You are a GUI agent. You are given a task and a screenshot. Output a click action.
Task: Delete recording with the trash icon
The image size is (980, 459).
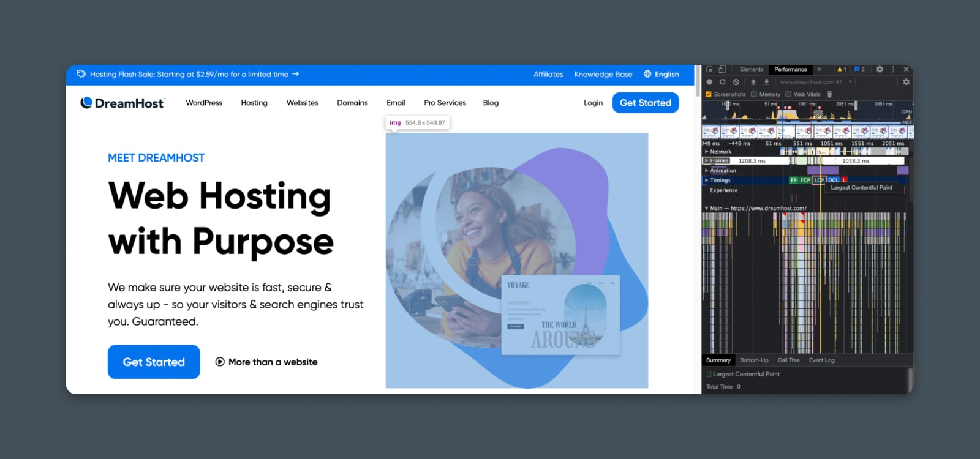pyautogui.click(x=829, y=94)
